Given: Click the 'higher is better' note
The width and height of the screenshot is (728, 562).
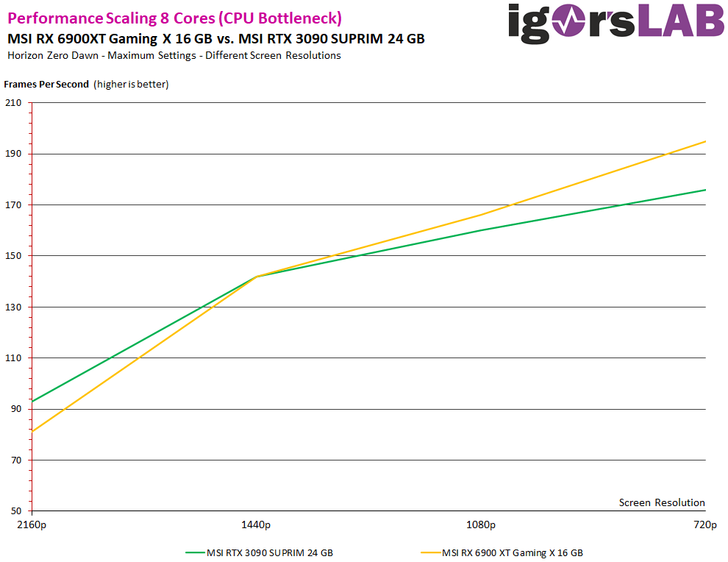Looking at the screenshot, I should pyautogui.click(x=131, y=84).
